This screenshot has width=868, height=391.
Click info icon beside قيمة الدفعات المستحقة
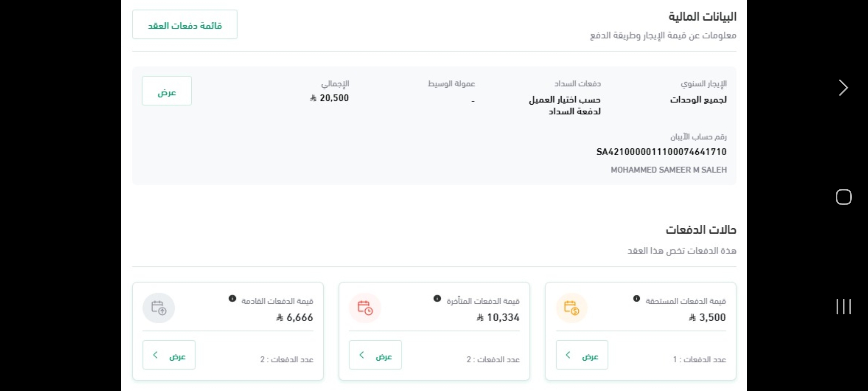point(637,299)
